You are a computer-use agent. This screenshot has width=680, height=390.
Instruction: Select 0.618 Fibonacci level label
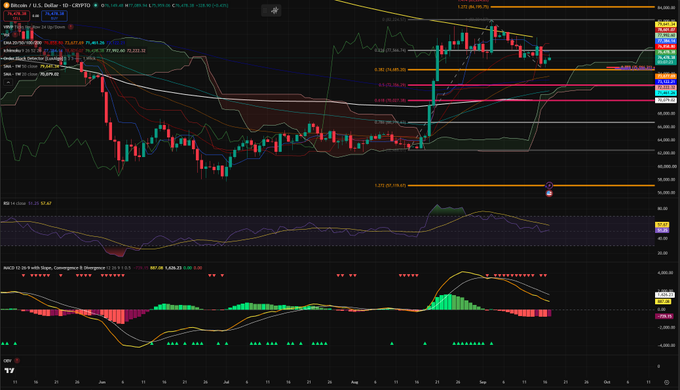coord(390,100)
